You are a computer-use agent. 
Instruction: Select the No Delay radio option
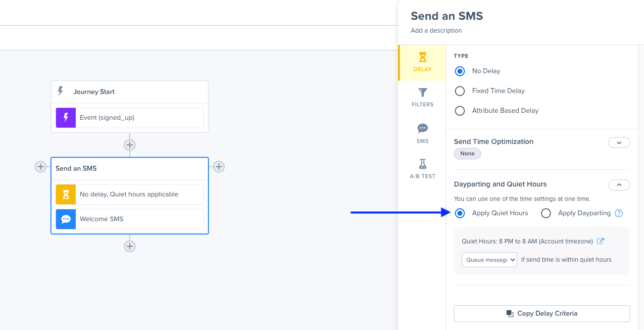(460, 71)
